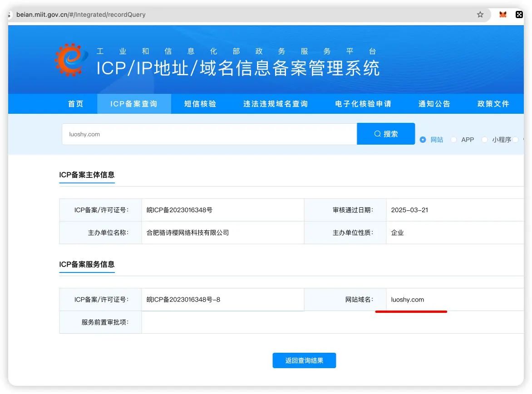Click license number 皖ICP备2023016348号

[179, 210]
